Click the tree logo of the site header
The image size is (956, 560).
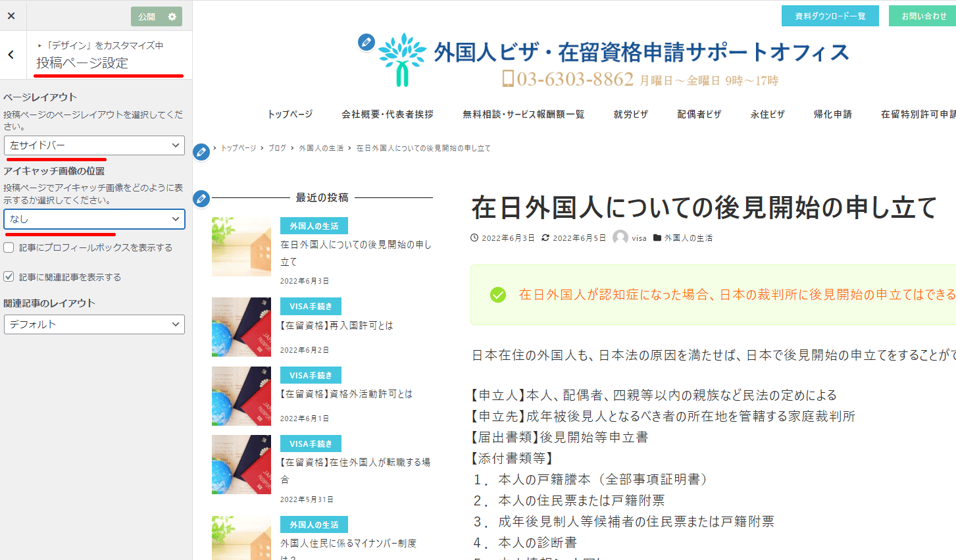pyautogui.click(x=402, y=60)
